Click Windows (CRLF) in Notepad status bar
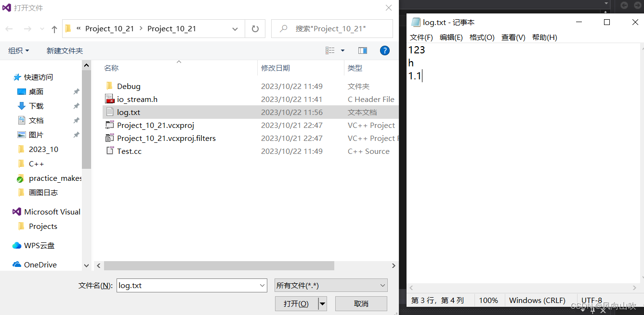Viewport: 644px width, 315px height. click(537, 300)
